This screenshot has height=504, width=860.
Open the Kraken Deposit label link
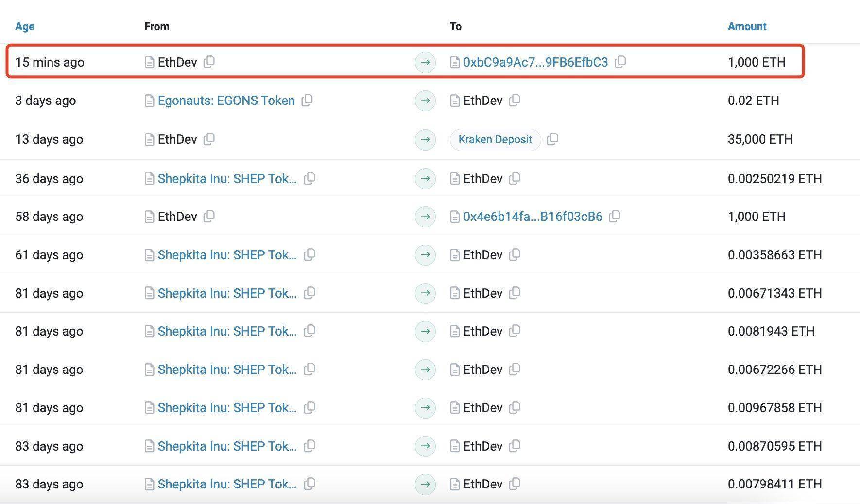495,139
